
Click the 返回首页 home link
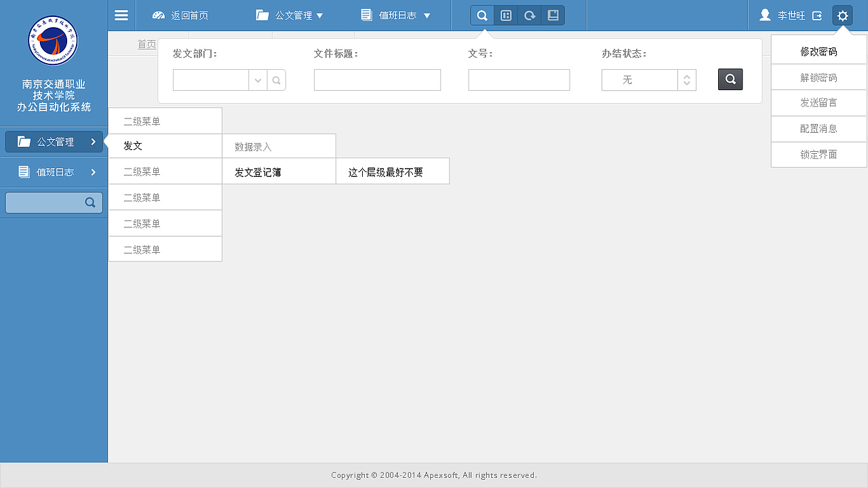pos(180,14)
